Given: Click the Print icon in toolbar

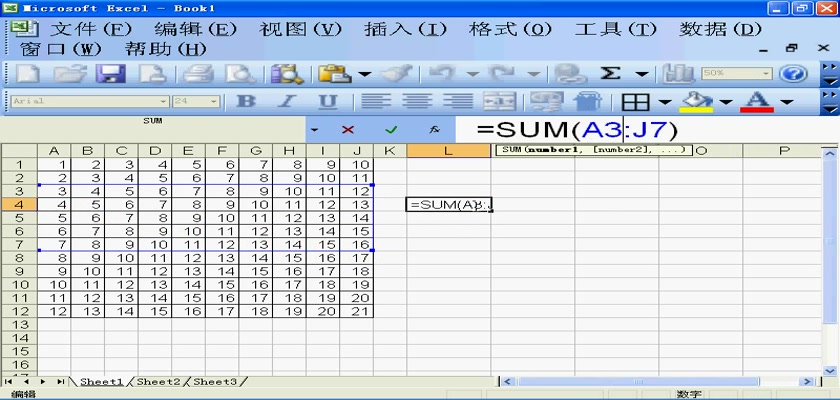Looking at the screenshot, I should click(198, 73).
